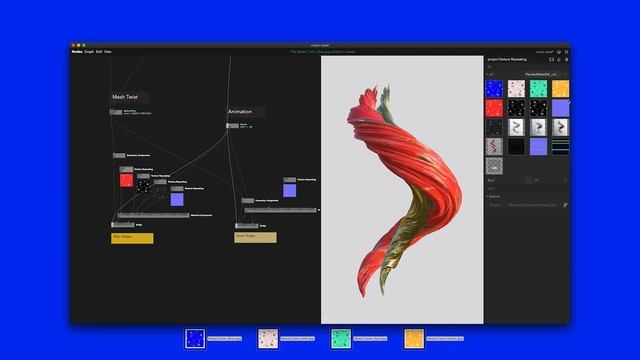Click the teal texture file thumbnail below the window
Viewport: 640px width, 360px height.
(x=341, y=339)
